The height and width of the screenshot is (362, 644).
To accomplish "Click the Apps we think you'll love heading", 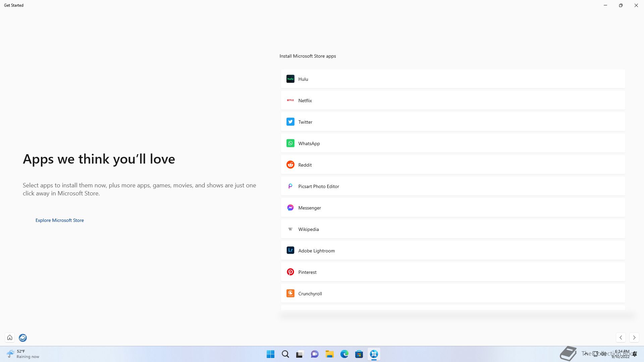I will (x=99, y=159).
